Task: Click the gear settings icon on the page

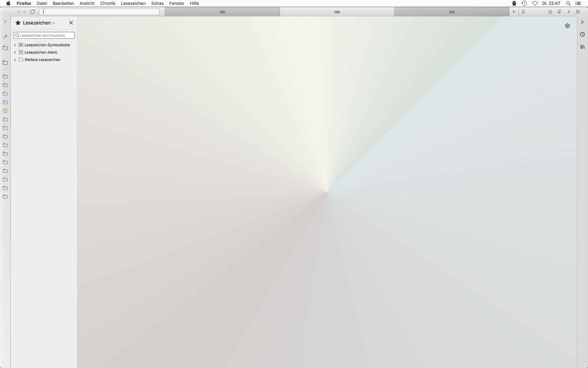Action: coord(567,26)
